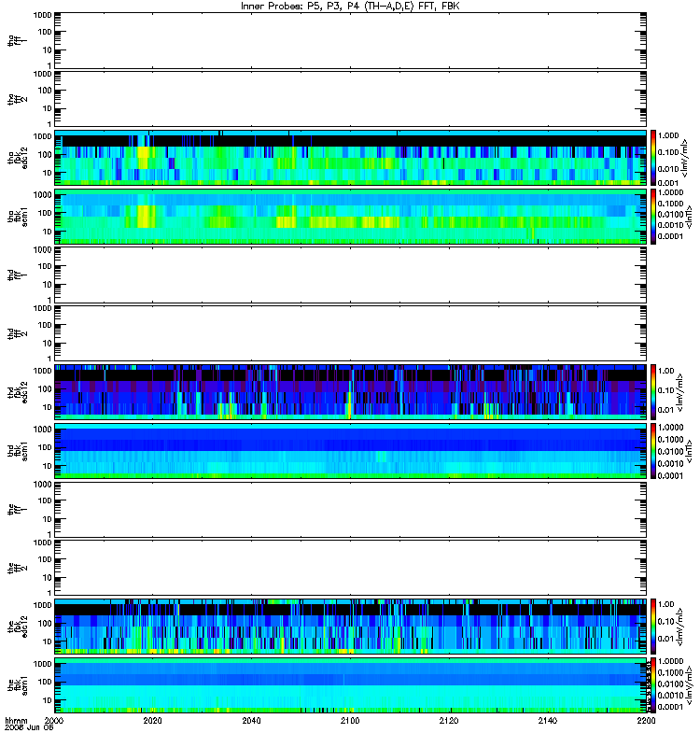Viewport: 700px width, 747px height.
Task: Click the thd fbk scm1 spectrogram panel
Action: pos(350,451)
